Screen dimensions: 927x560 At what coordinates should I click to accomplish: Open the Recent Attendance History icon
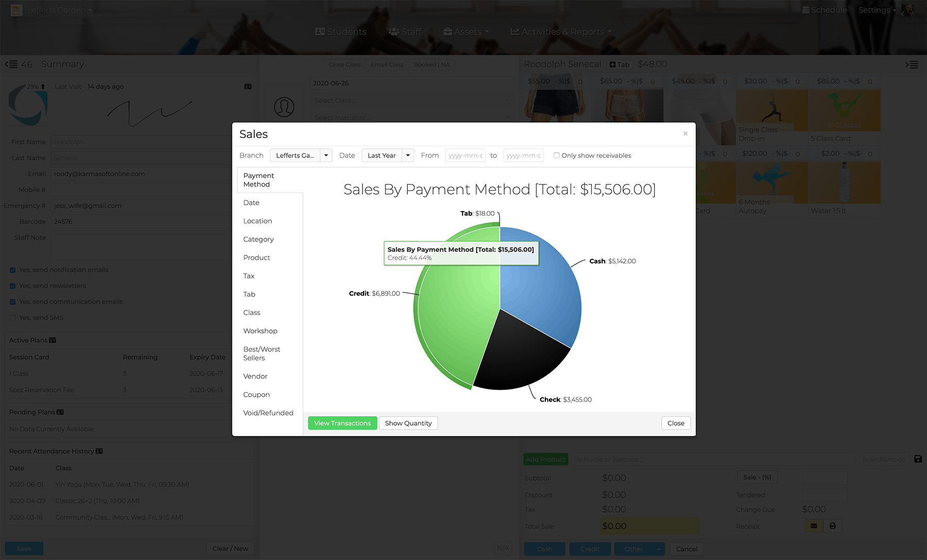[x=99, y=451]
